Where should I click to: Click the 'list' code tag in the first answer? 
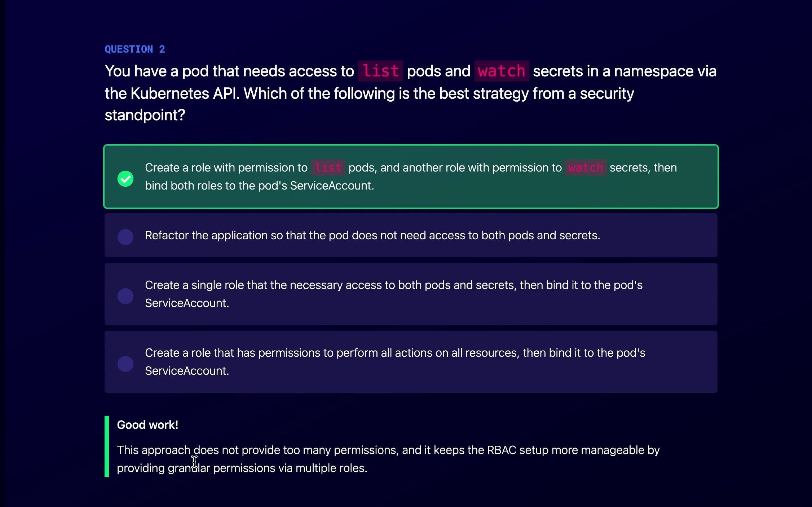[328, 168]
